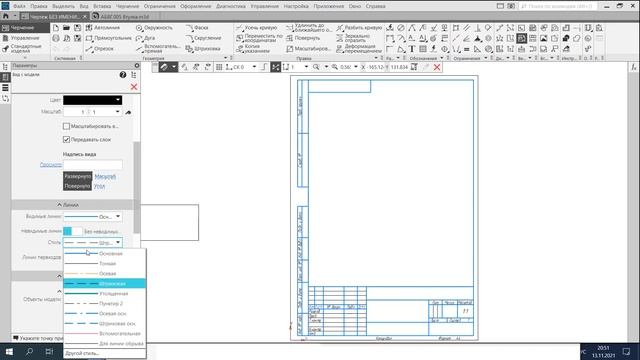Activate Разбить кривую tool
Image resolution: width=640 pixels, height=360 pixels.
coord(359,28)
